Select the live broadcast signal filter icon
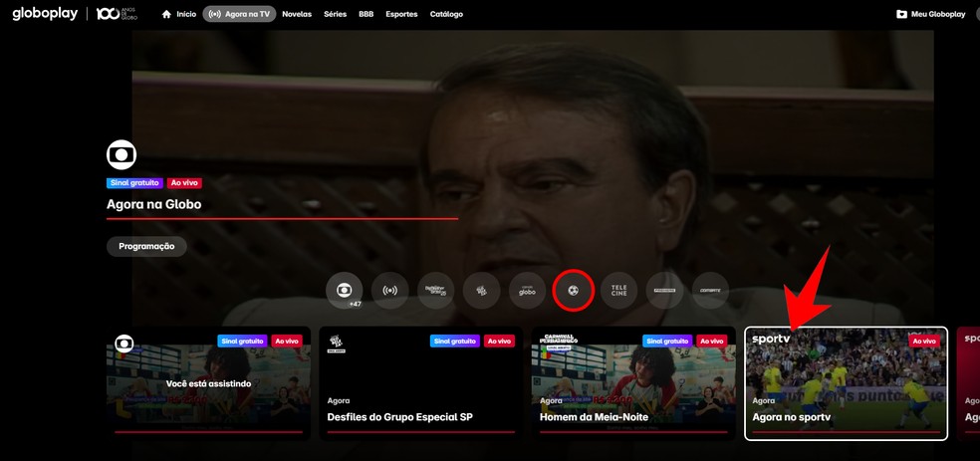Image resolution: width=980 pixels, height=461 pixels. [x=390, y=291]
